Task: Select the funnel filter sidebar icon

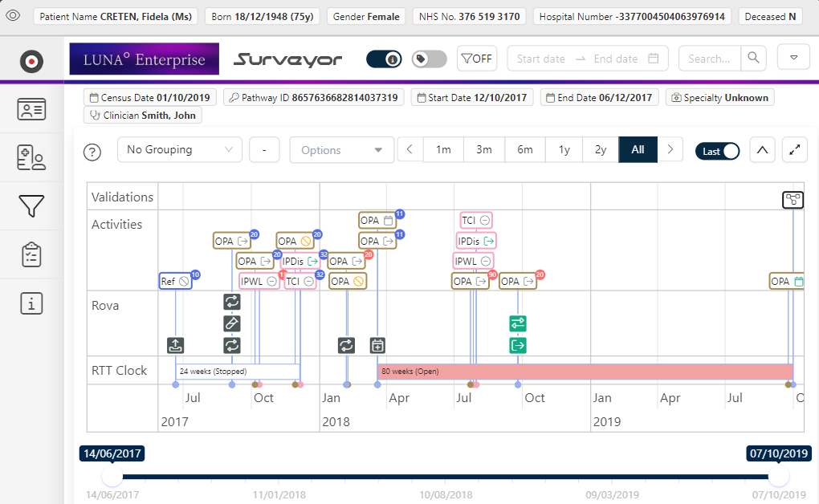Action: pyautogui.click(x=31, y=206)
